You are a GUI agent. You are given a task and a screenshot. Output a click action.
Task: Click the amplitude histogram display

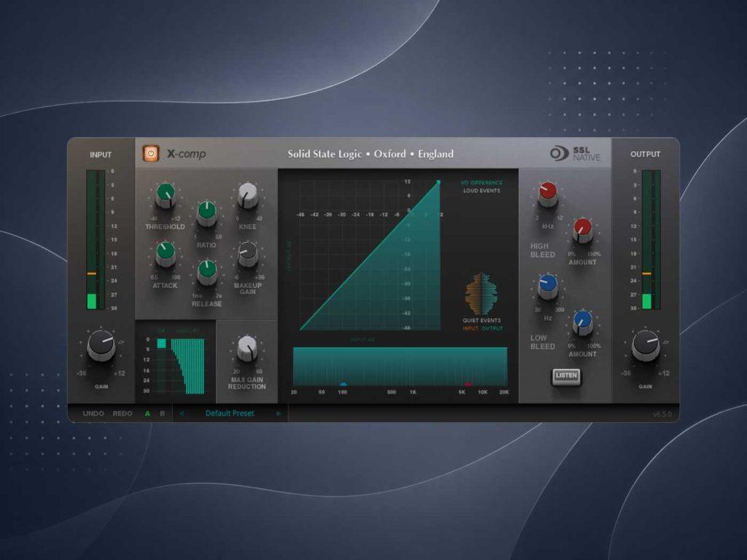(481, 294)
